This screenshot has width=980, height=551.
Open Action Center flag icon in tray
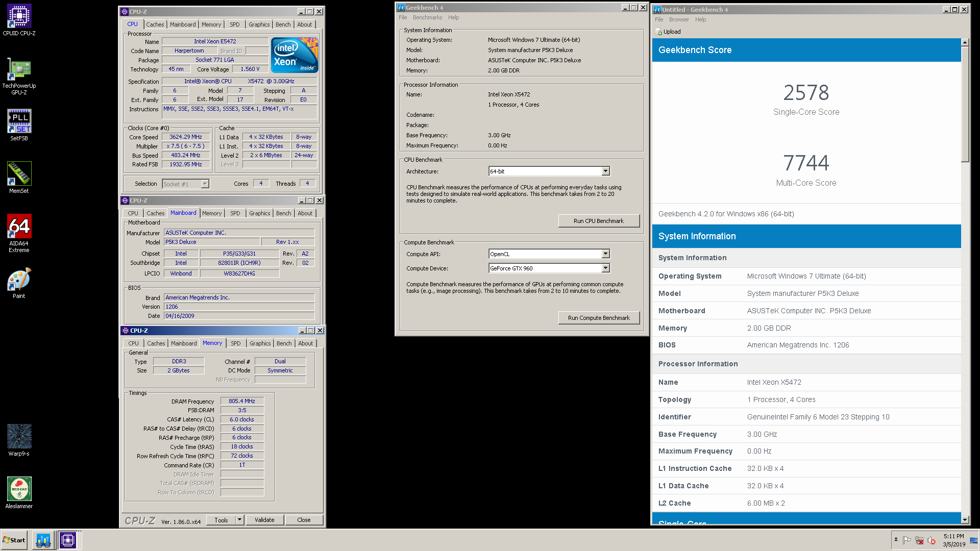tap(907, 540)
